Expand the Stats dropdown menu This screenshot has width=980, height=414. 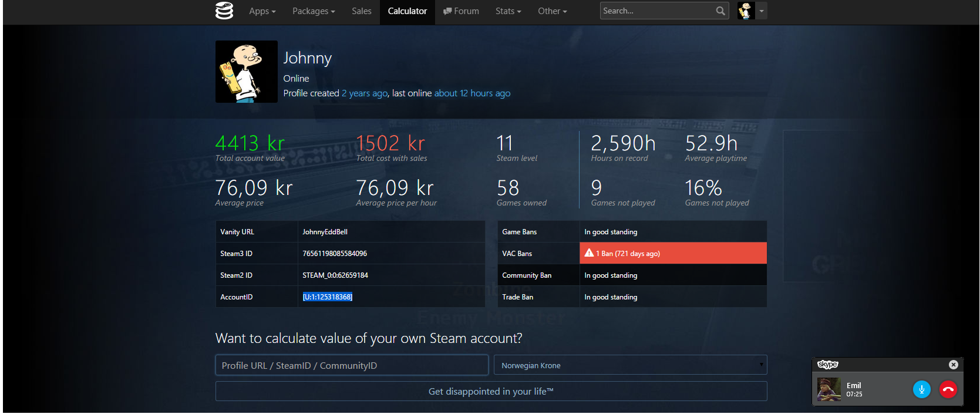[x=508, y=11]
